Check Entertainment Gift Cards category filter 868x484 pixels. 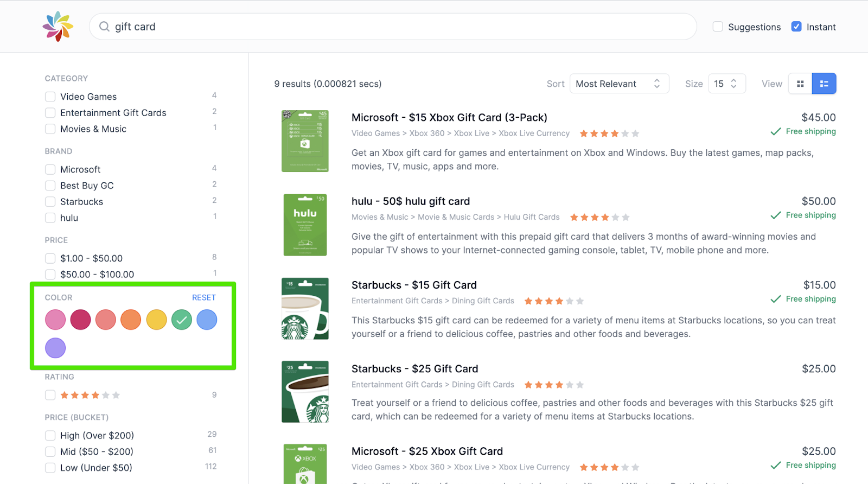[50, 113]
